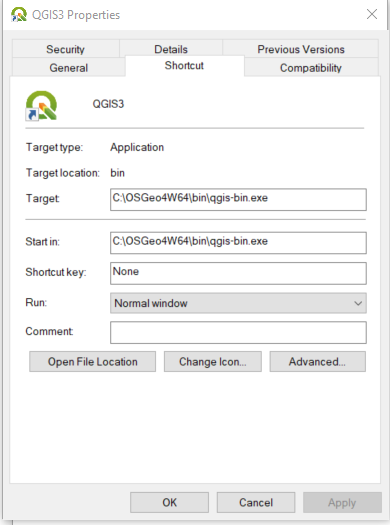The height and width of the screenshot is (525, 390).
Task: Click the 'Run:' label
Action: tap(36, 302)
